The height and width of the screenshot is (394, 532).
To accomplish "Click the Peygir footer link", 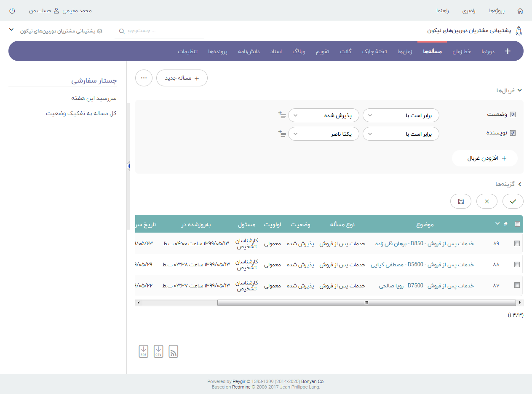I will point(239,381).
